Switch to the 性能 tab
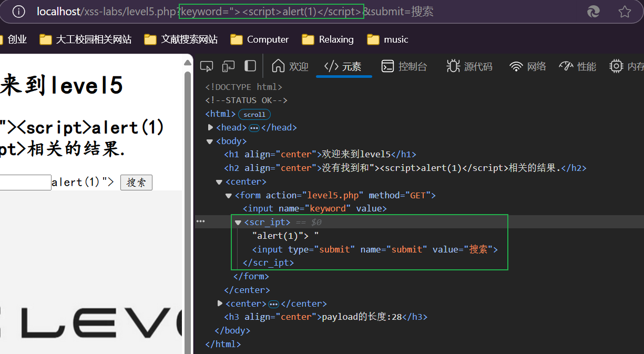This screenshot has width=644, height=354. (578, 66)
